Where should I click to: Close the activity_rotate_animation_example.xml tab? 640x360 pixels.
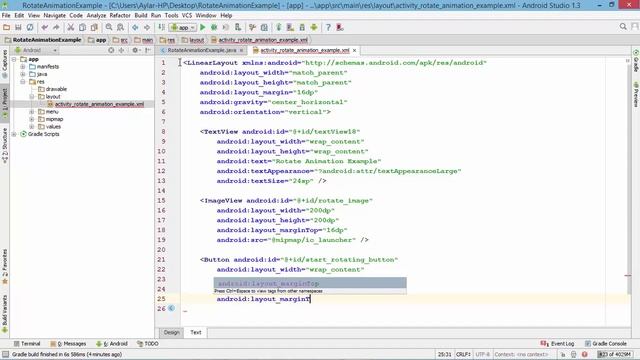coord(354,50)
